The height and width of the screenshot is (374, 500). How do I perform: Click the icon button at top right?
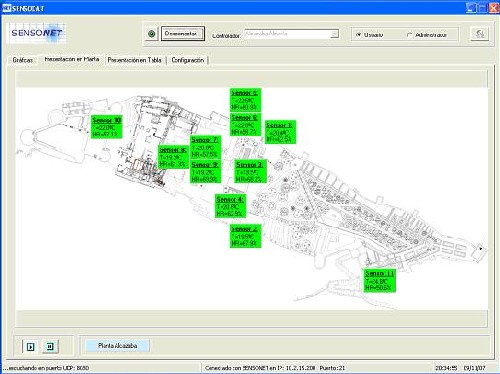click(480, 34)
